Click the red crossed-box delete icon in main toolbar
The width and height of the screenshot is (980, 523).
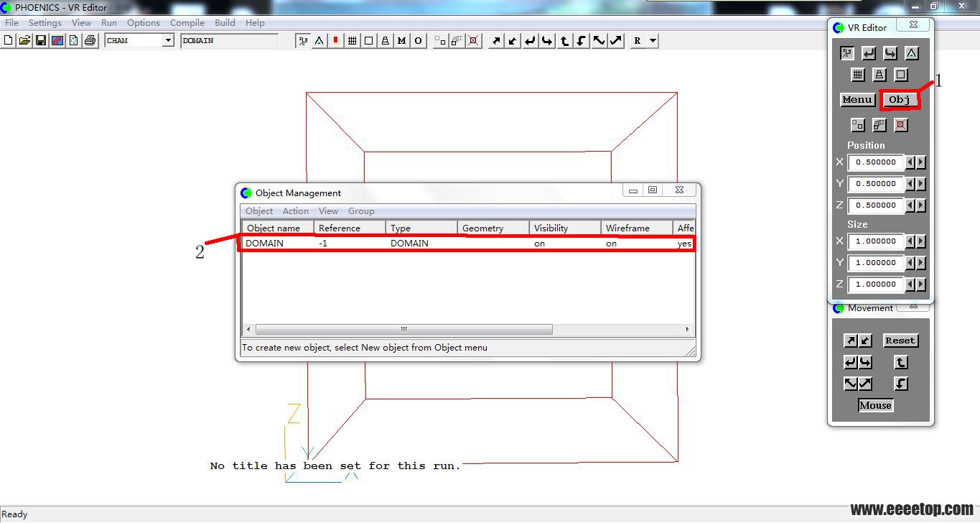coord(474,41)
